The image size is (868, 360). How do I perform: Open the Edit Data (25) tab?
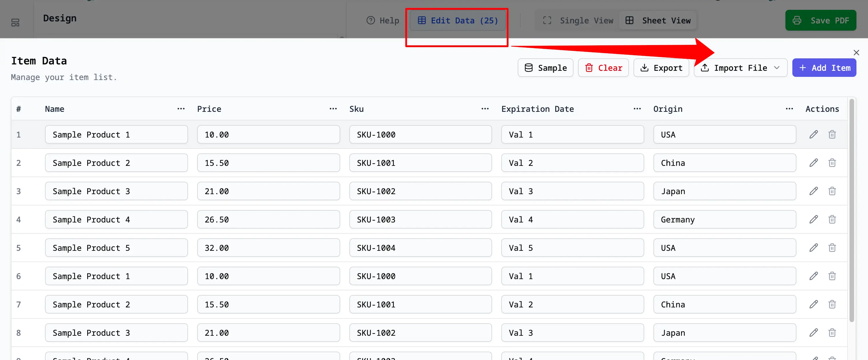pos(458,21)
